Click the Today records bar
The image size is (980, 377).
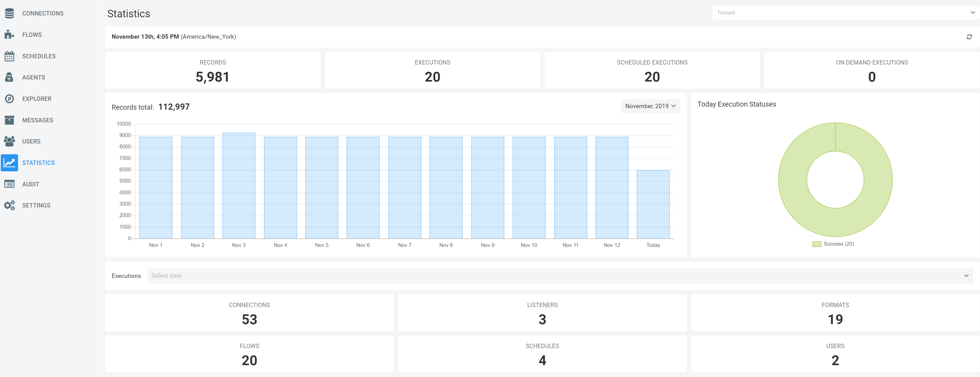(x=653, y=204)
